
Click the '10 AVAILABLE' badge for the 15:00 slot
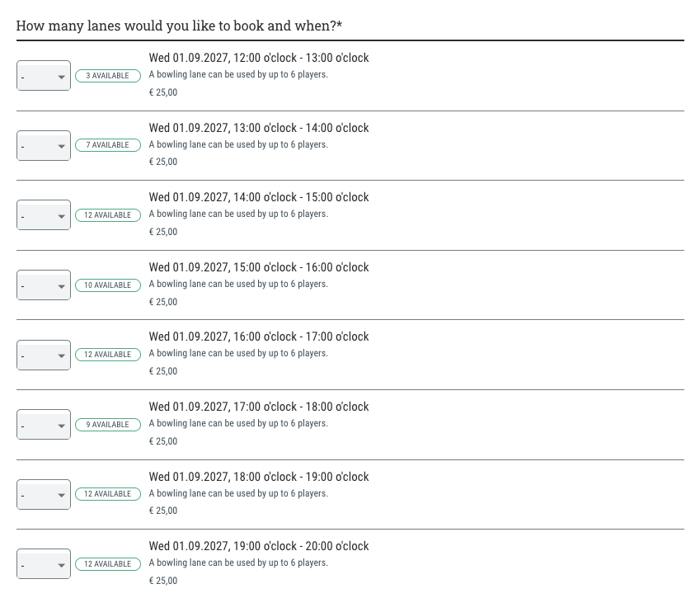tap(107, 285)
